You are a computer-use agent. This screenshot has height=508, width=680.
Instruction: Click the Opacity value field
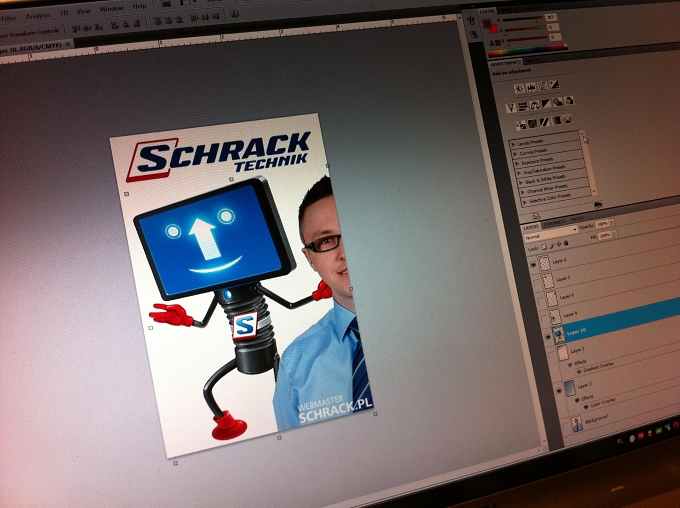(x=602, y=224)
